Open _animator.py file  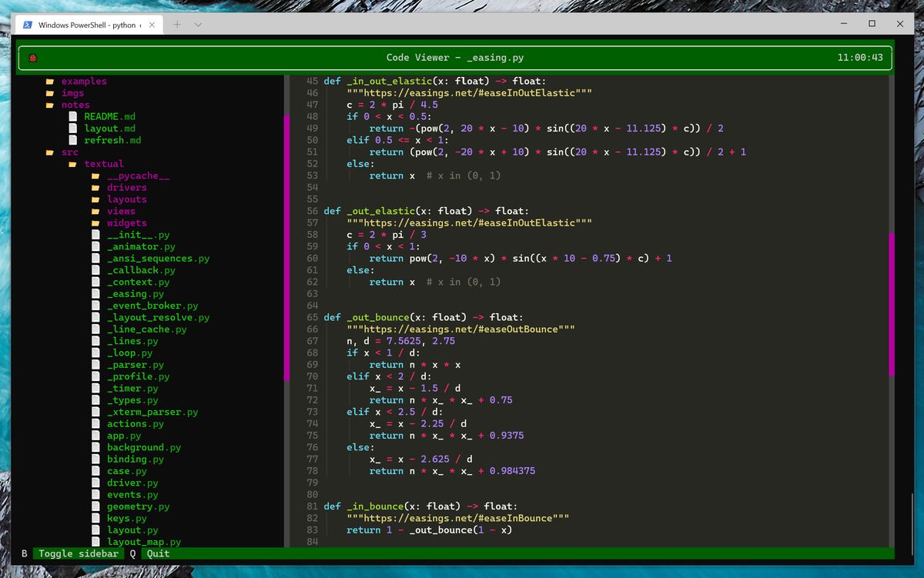(x=141, y=247)
